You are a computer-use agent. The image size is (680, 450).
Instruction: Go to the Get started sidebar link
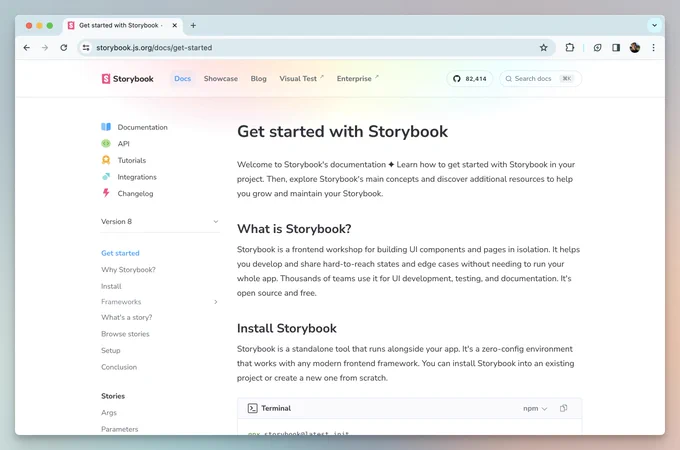120,253
